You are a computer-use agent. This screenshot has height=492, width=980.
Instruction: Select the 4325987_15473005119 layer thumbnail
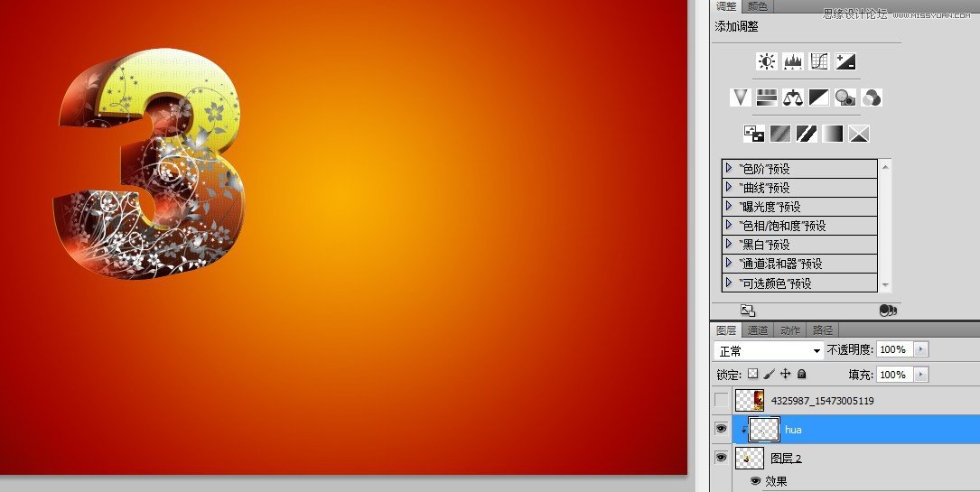point(750,400)
